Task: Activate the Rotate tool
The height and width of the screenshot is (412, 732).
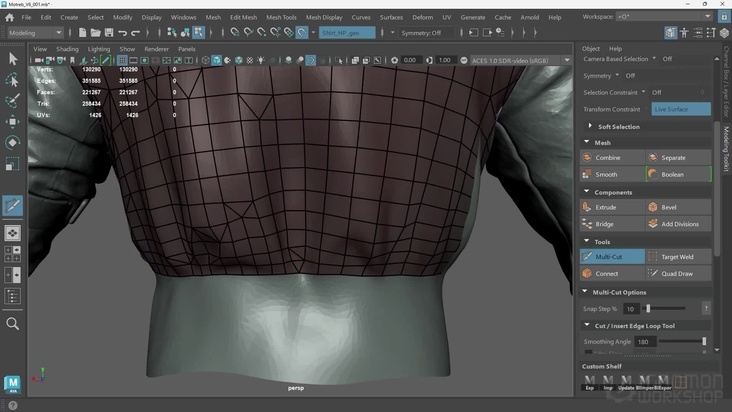Action: 13,142
